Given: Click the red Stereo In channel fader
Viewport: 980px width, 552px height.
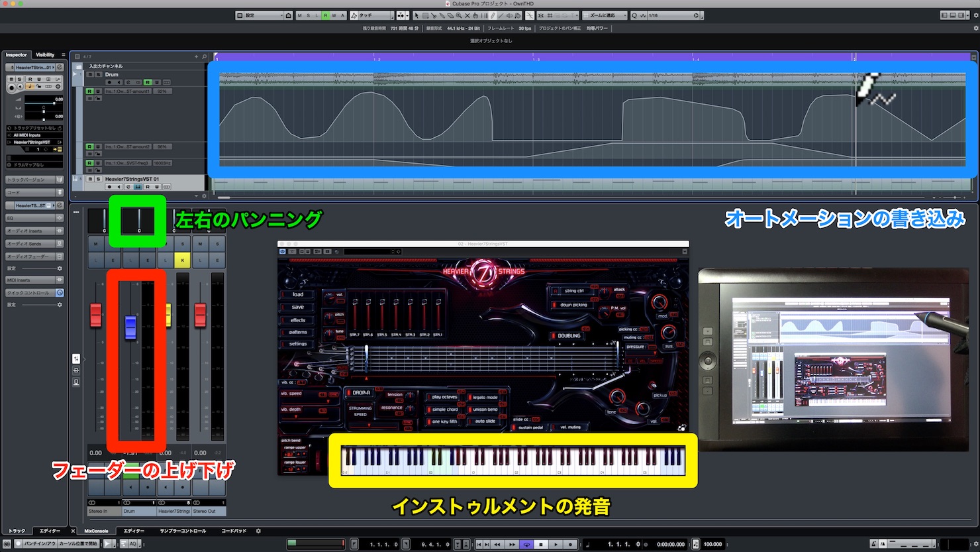Looking at the screenshot, I should [x=96, y=315].
